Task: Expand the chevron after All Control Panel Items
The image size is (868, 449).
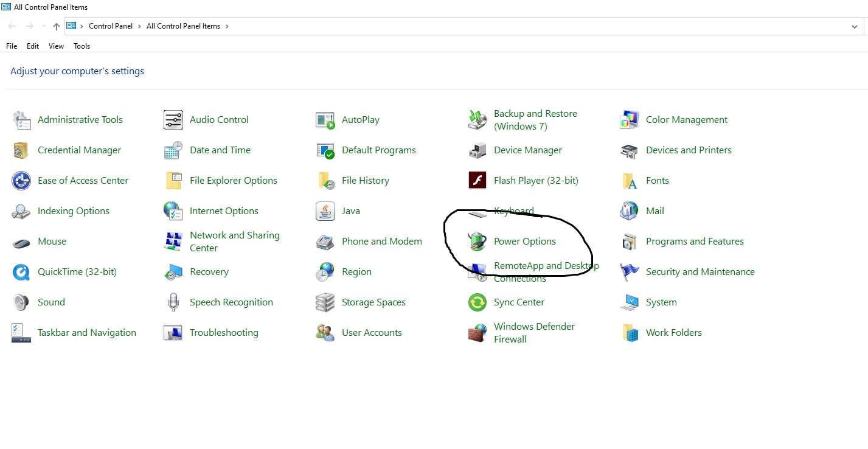Action: coord(227,26)
